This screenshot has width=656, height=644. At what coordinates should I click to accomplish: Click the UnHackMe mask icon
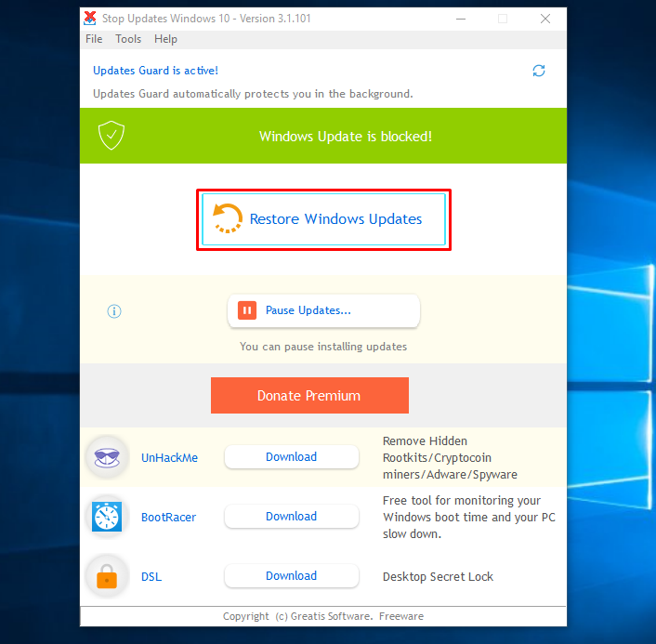[107, 457]
